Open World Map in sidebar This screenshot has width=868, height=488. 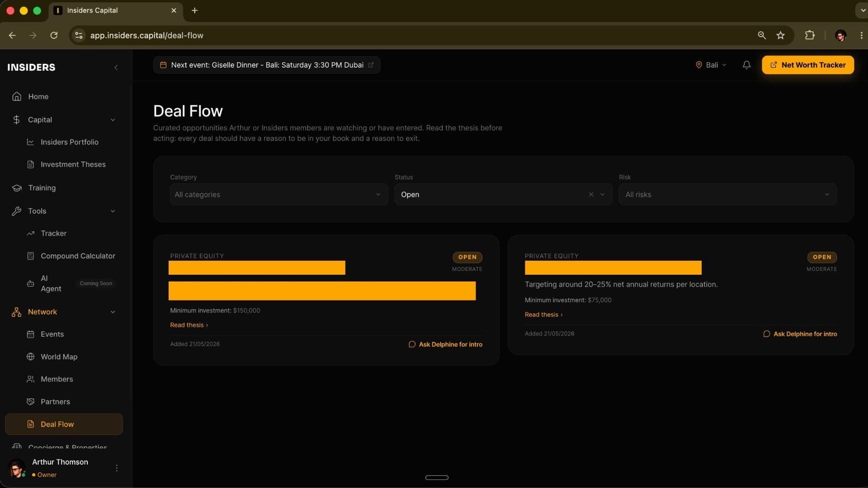pos(59,357)
